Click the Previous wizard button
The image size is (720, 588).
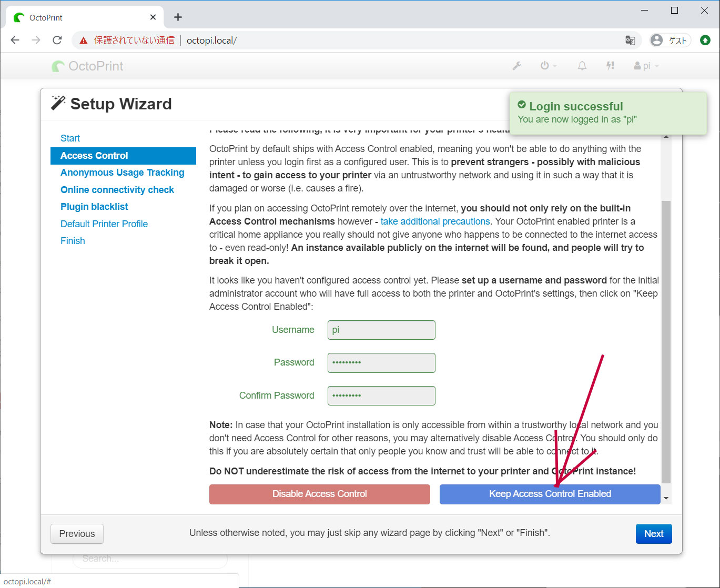coord(77,534)
